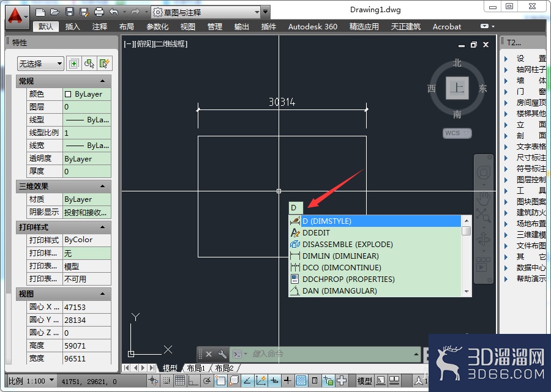Click the [二维线框] visual style label

[x=171, y=44]
